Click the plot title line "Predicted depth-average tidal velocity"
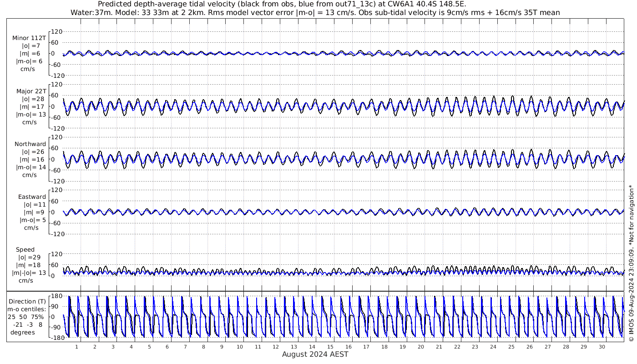 [x=282, y=5]
